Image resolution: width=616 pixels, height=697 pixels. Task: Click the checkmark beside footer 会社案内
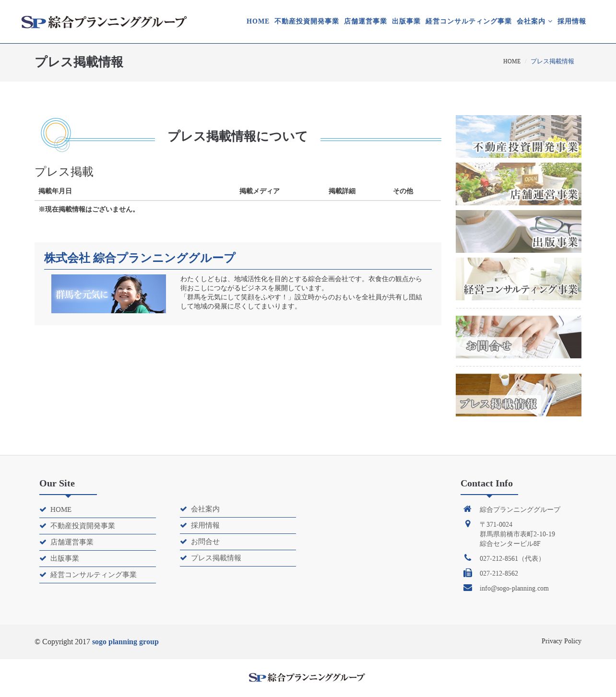(x=183, y=509)
